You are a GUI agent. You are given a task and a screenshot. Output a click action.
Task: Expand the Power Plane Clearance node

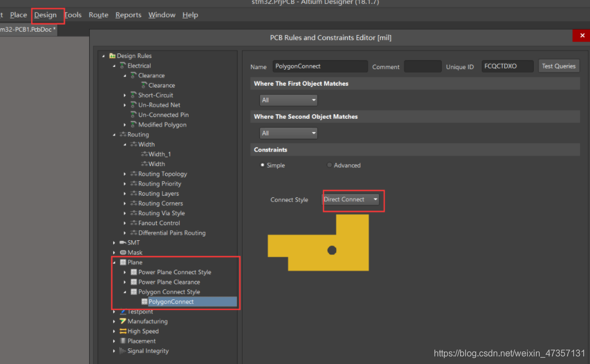pos(125,282)
